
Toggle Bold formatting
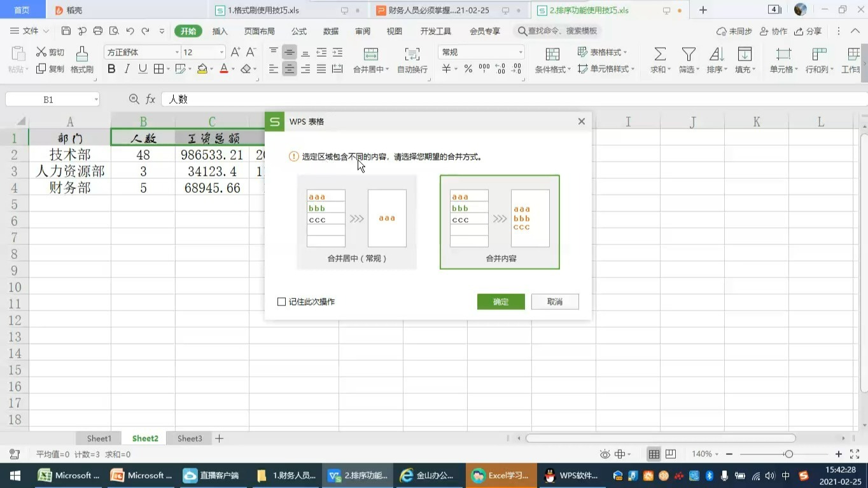111,69
